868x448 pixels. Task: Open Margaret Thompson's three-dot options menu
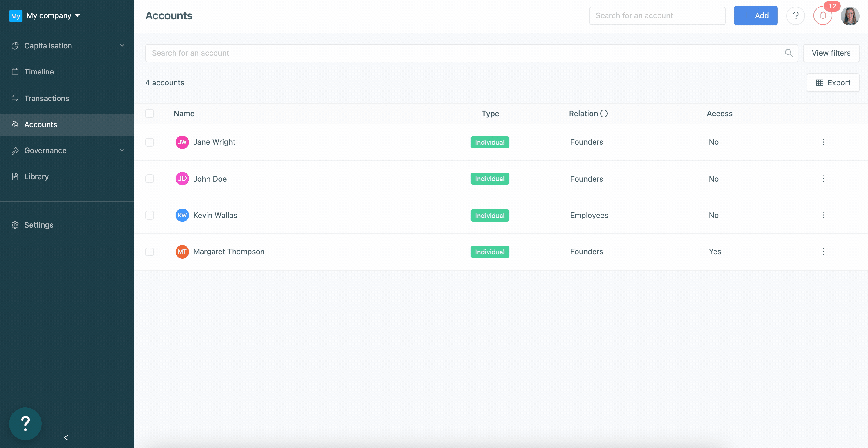coord(823,252)
